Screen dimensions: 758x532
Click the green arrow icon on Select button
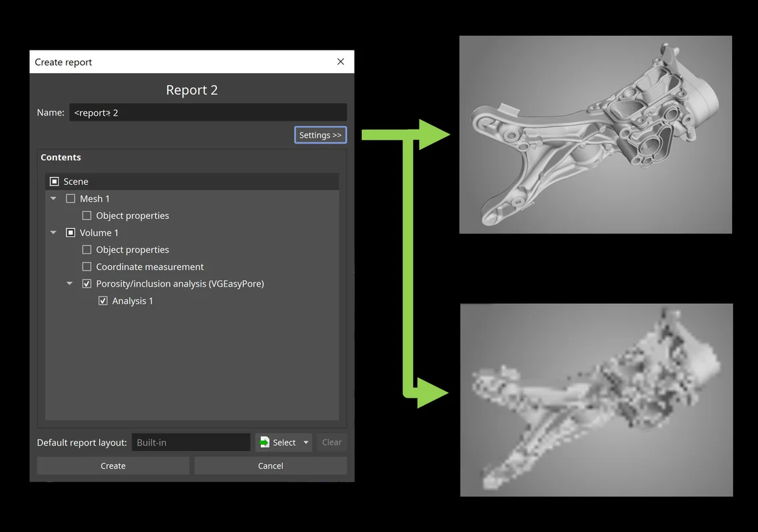click(265, 442)
